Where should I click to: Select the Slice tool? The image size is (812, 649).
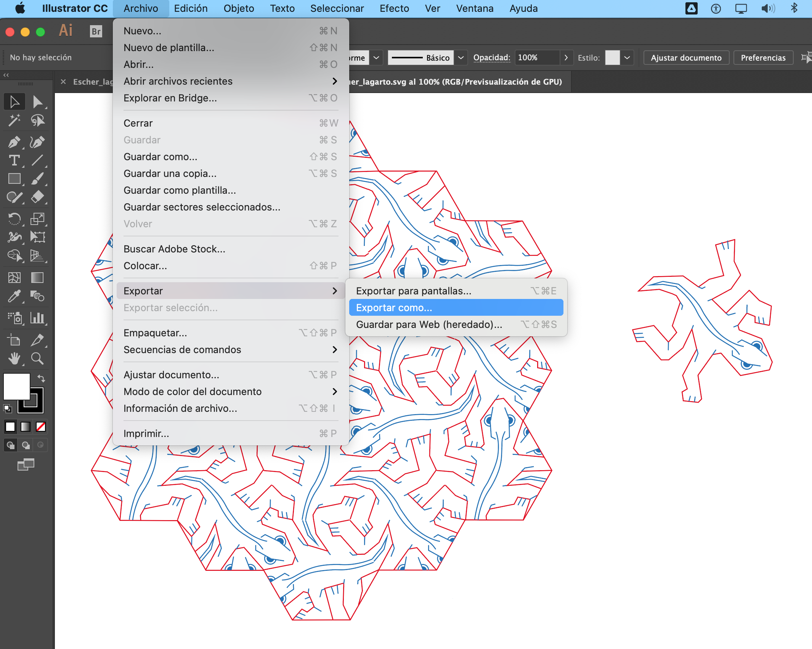click(37, 339)
